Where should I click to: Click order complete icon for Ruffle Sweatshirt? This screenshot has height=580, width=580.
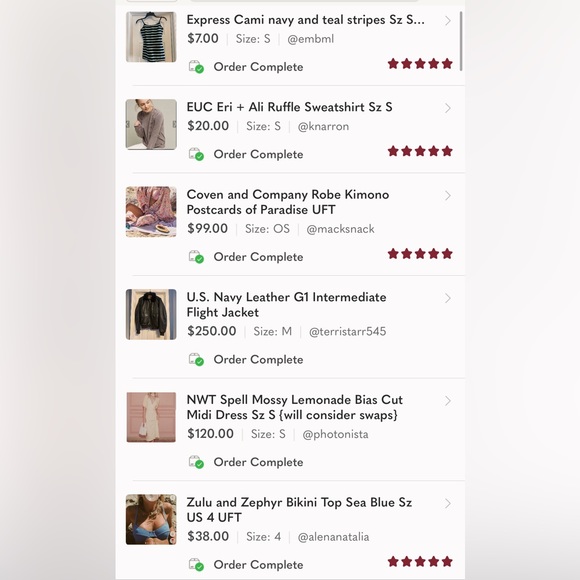tap(196, 154)
